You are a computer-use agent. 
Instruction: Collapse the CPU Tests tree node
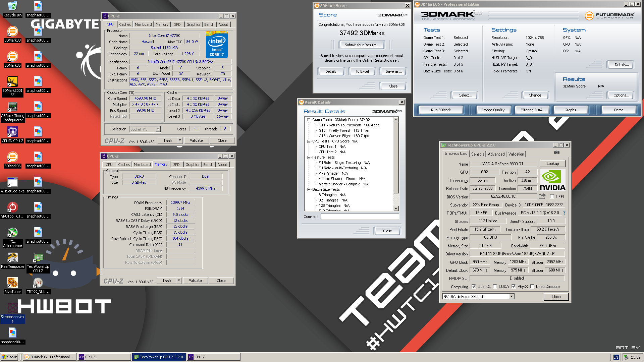coord(309,141)
